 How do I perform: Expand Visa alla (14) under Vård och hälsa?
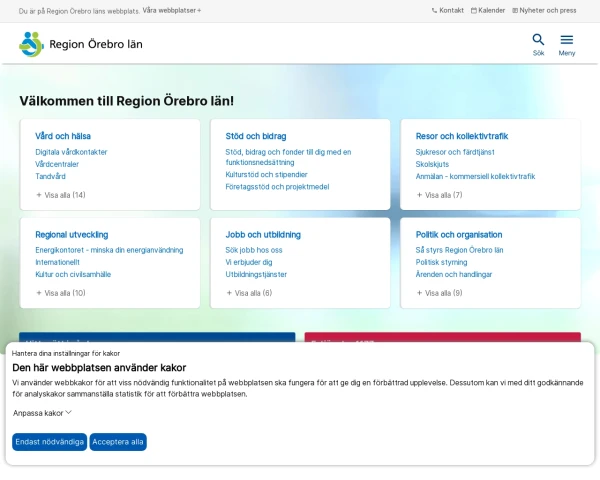pos(61,195)
